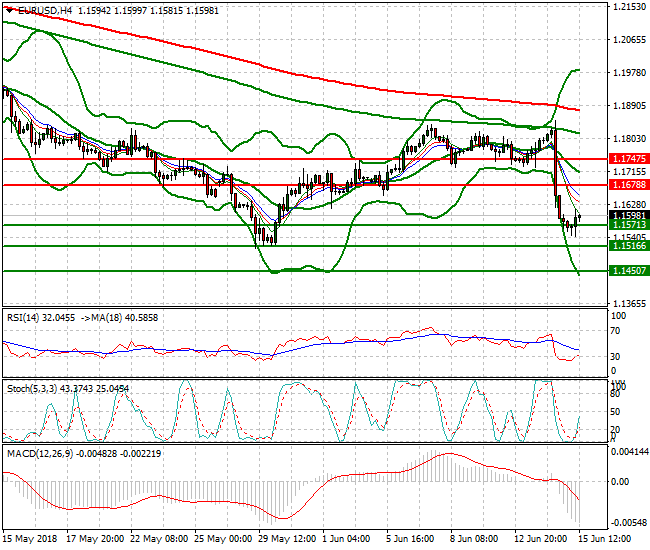
Task: Click the 1 Jun 04:00 time label
Action: click(x=346, y=539)
